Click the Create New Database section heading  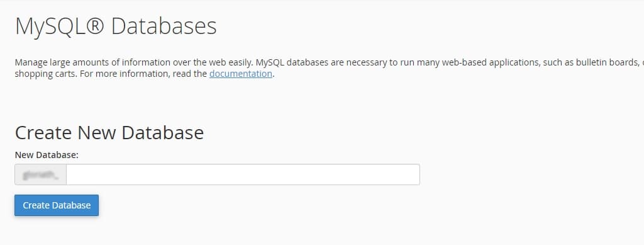point(109,133)
